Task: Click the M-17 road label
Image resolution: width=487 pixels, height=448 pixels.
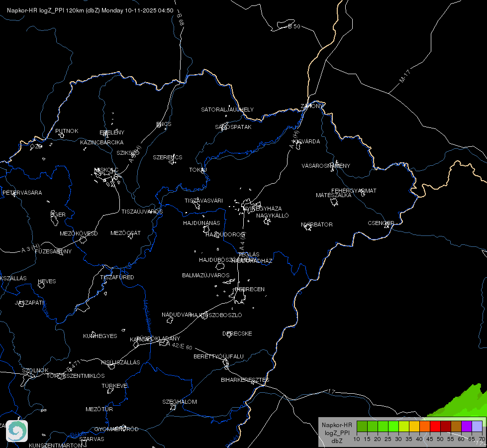Action: click(405, 76)
